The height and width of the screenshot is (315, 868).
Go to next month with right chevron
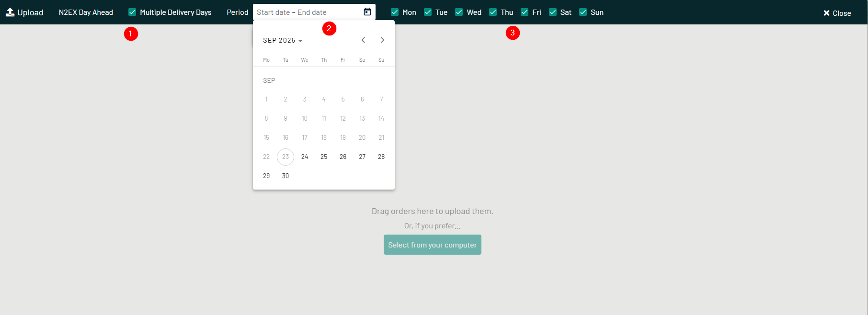(382, 40)
